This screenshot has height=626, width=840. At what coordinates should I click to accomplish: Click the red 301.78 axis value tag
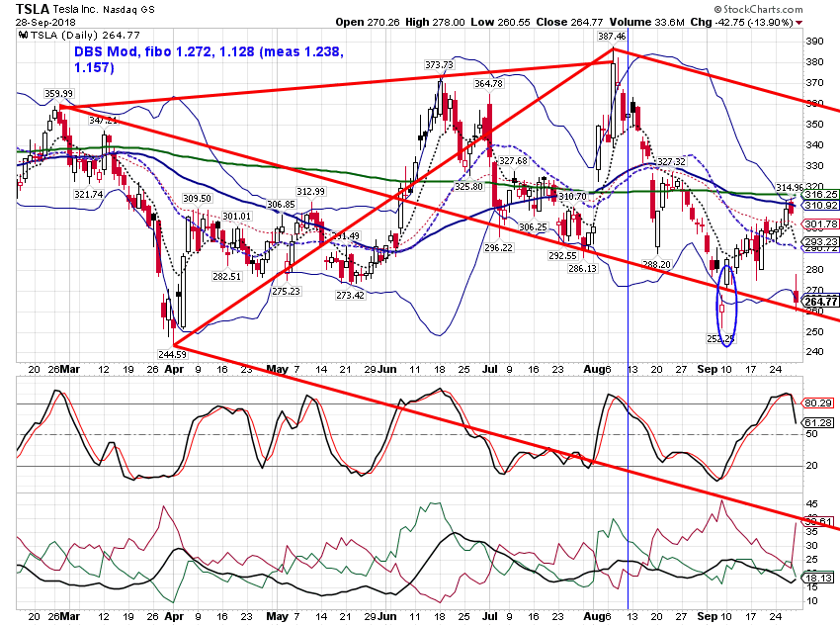[x=821, y=224]
